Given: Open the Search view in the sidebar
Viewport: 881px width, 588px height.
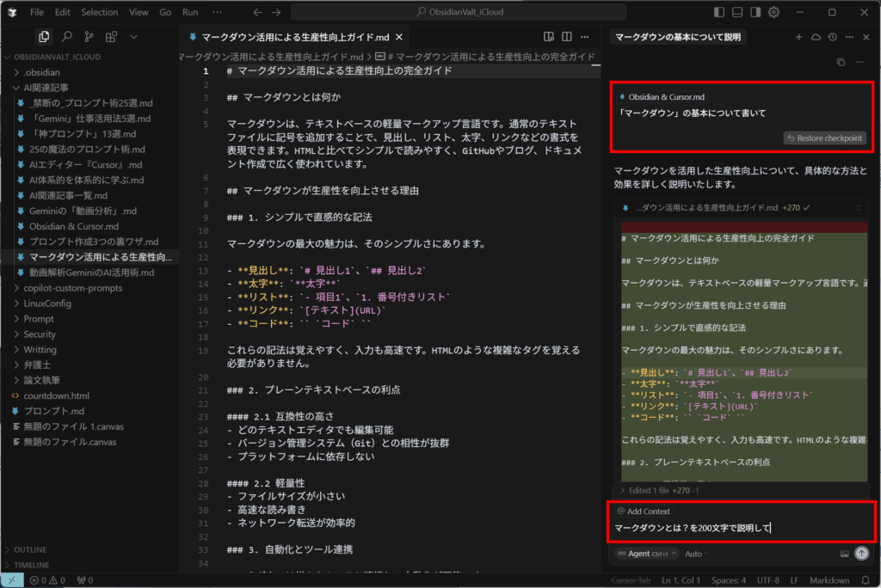Looking at the screenshot, I should (66, 37).
